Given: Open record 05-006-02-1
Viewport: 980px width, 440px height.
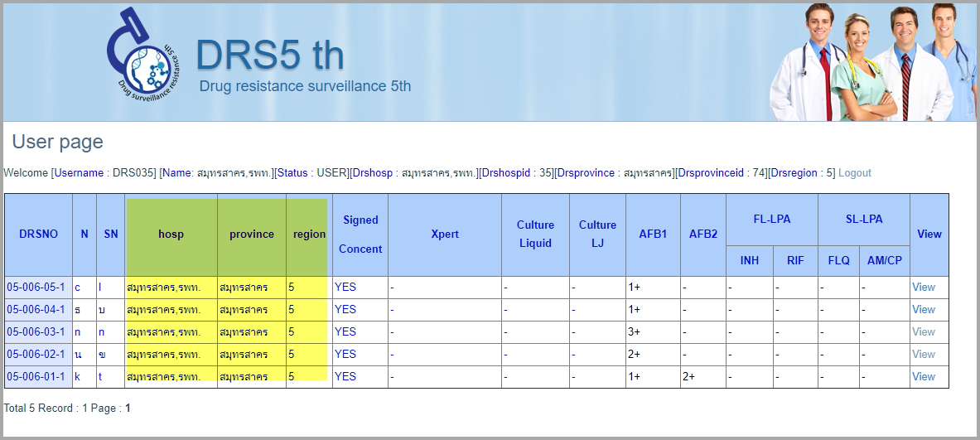Looking at the screenshot, I should pos(36,355).
